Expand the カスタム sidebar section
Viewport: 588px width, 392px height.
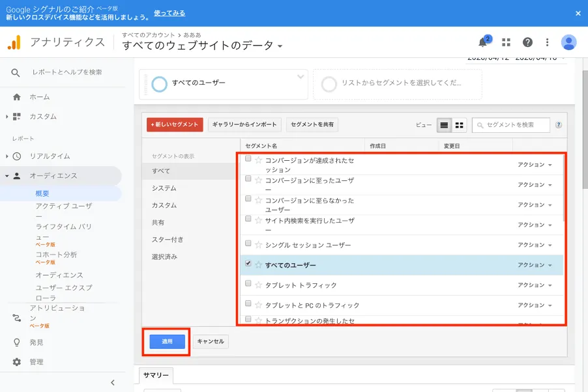7,117
